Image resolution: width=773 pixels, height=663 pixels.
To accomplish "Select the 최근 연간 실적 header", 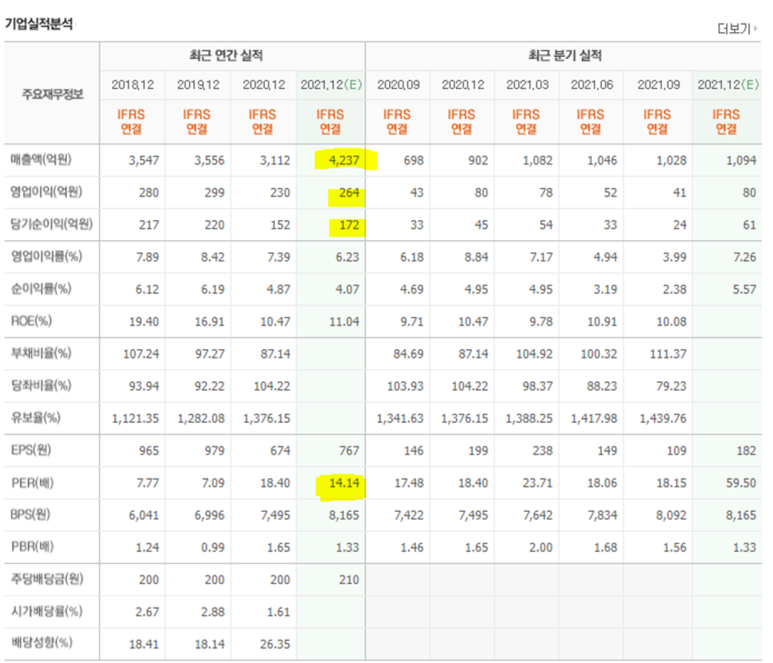I will pyautogui.click(x=226, y=55).
